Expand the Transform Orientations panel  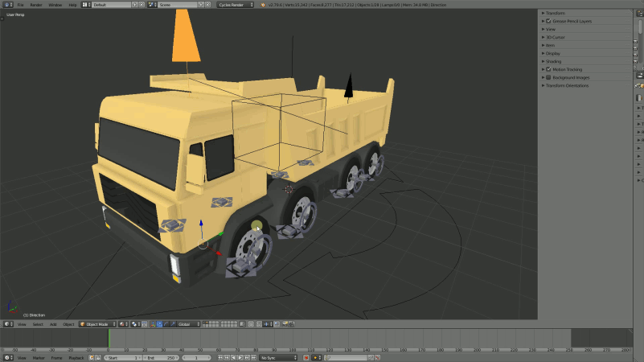[567, 85]
